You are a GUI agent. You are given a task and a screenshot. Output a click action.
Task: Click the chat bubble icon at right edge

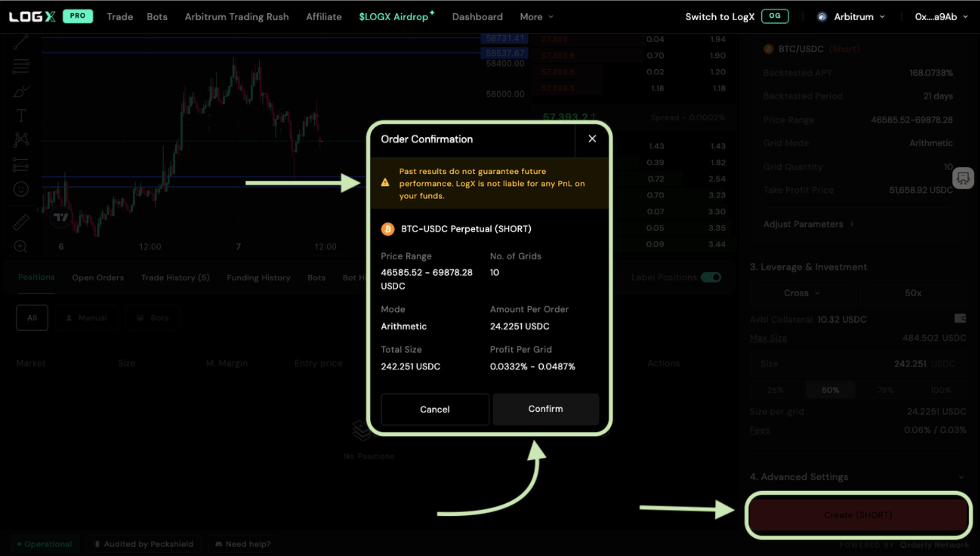[x=963, y=178]
